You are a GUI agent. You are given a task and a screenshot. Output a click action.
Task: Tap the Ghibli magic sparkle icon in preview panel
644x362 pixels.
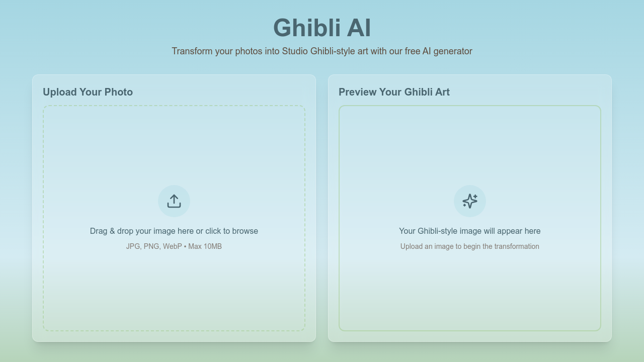coord(469,201)
